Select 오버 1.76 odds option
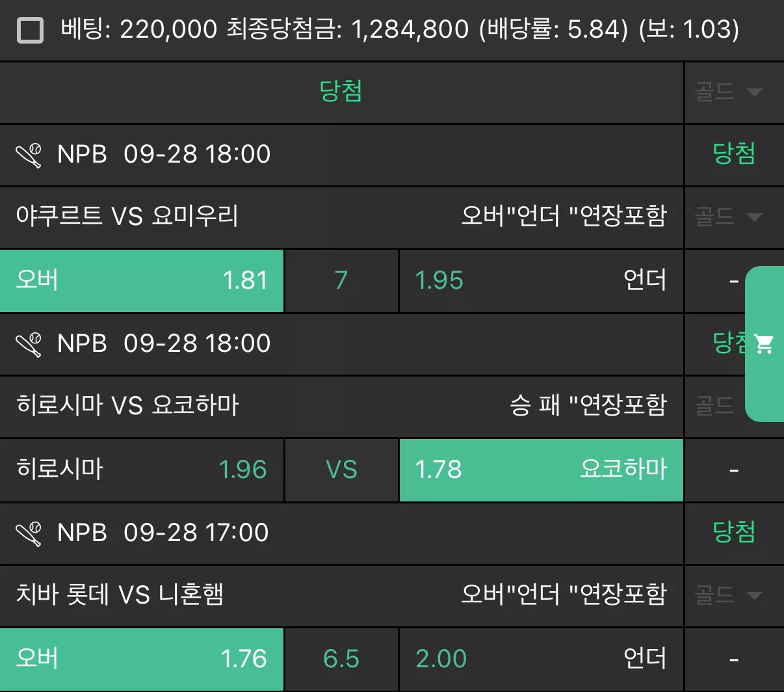 (x=142, y=659)
